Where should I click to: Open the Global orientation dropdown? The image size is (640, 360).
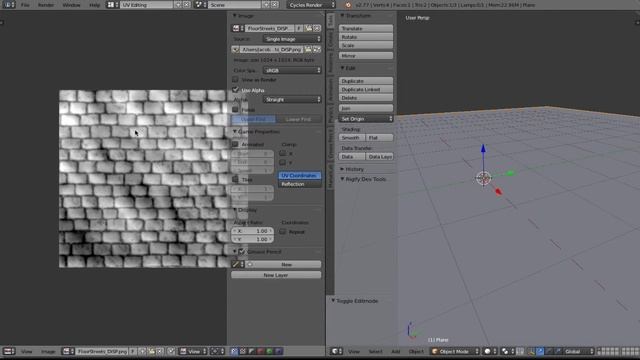[579, 351]
